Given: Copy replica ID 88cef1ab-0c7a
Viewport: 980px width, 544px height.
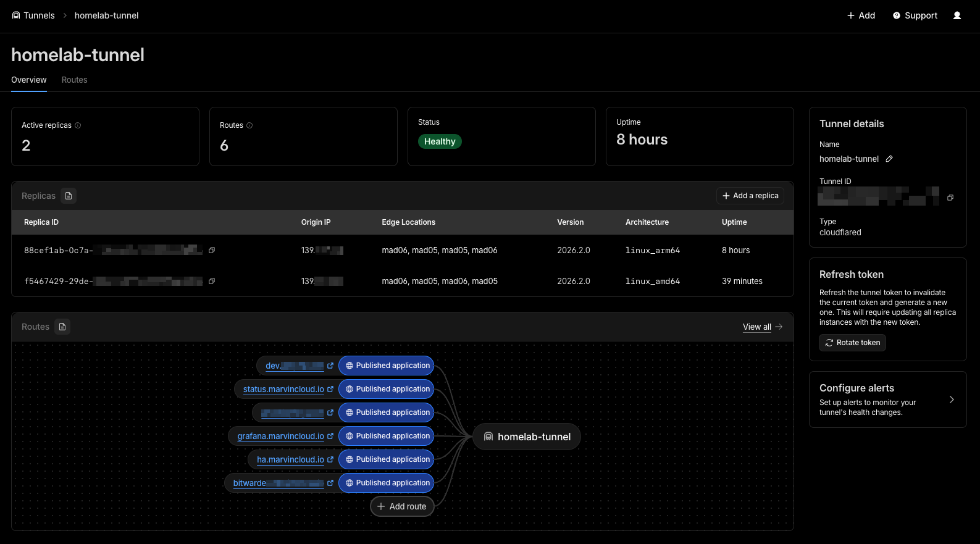Looking at the screenshot, I should pos(212,250).
